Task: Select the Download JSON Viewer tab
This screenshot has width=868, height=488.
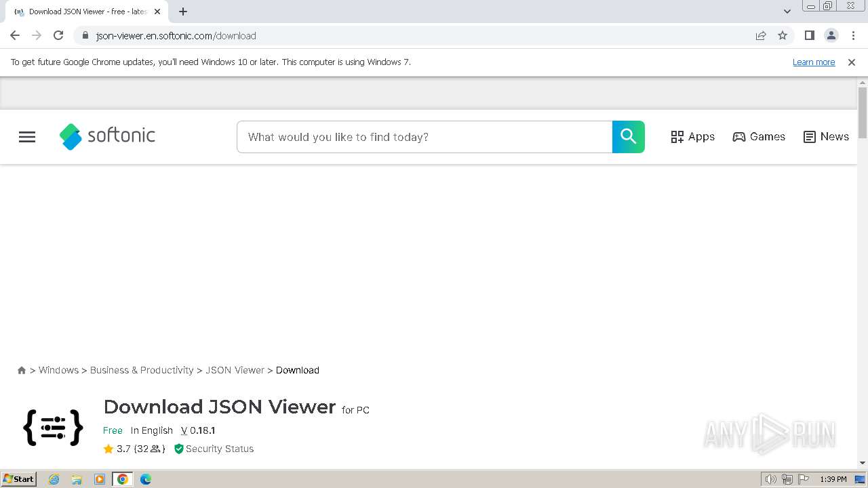Action: coord(87,12)
